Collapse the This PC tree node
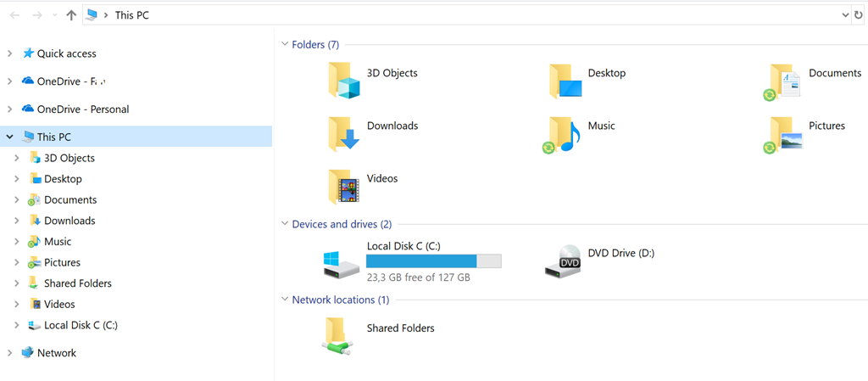The width and height of the screenshot is (868, 381). coord(10,137)
